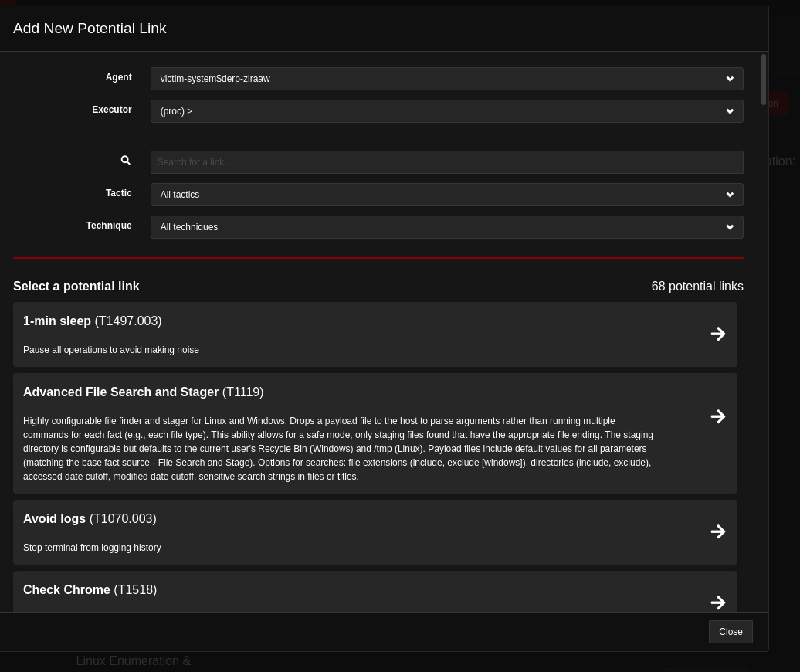Click the 'Add New Potential Link' dialog title
The image size is (800, 672).
(90, 29)
